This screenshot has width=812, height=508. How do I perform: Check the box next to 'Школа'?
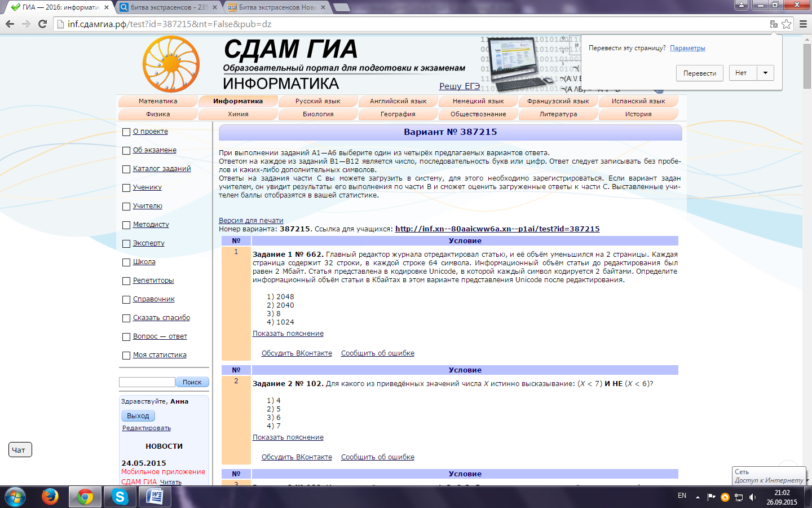[126, 262]
